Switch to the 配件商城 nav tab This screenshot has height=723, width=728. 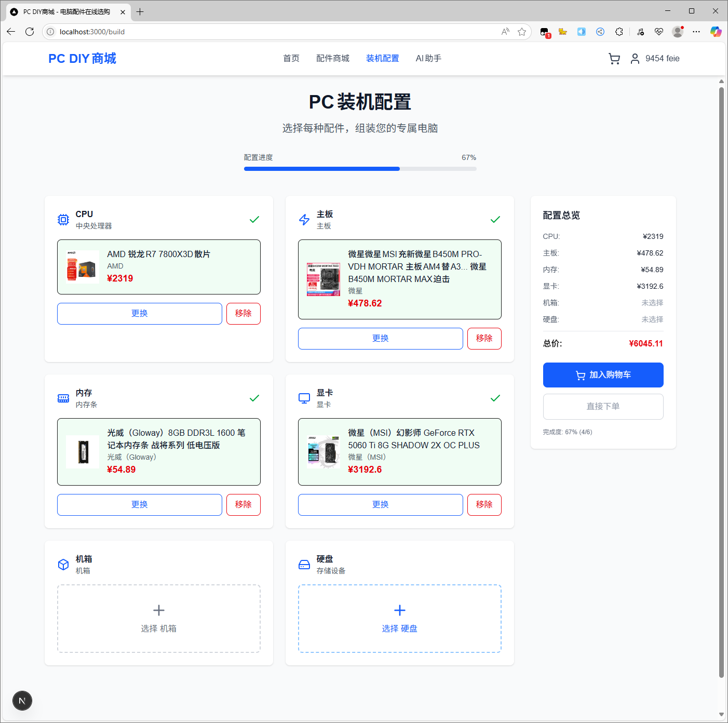click(332, 59)
